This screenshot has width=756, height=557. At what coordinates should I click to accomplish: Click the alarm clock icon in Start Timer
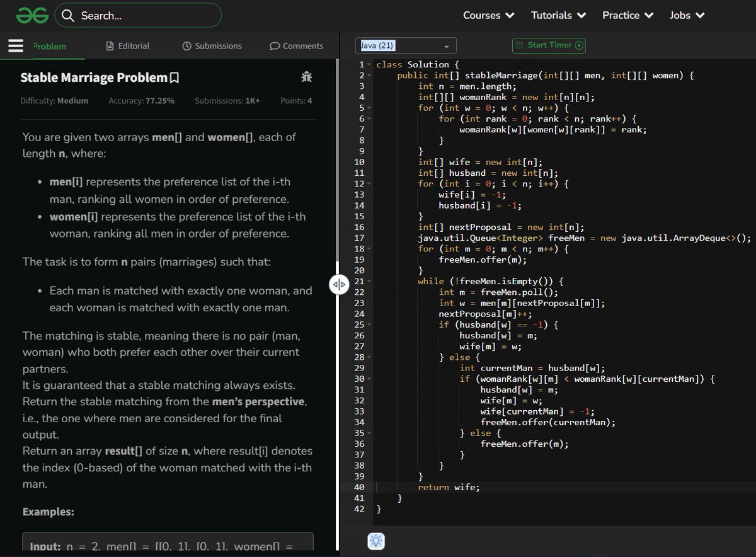click(520, 45)
